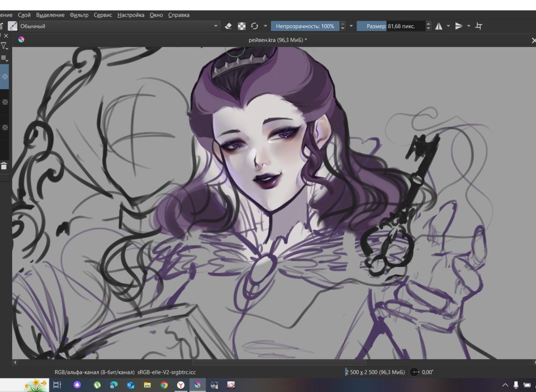
Task: Open the layer filter funnel dropdown
Action: [x=4, y=46]
